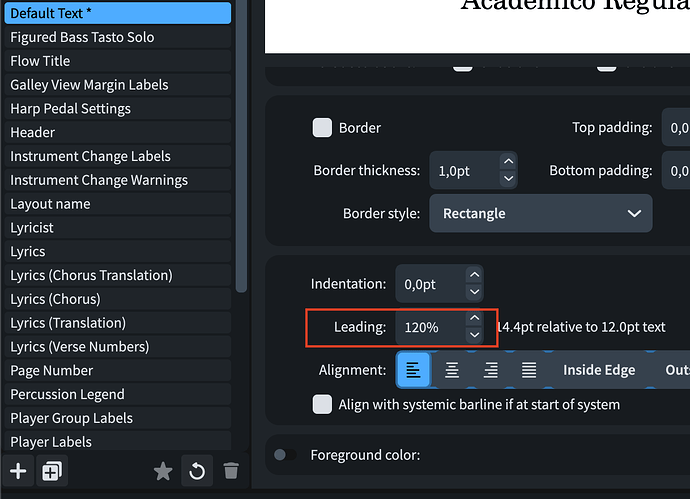690x499 pixels.
Task: Click the revert paragraph style icon
Action: [x=197, y=471]
